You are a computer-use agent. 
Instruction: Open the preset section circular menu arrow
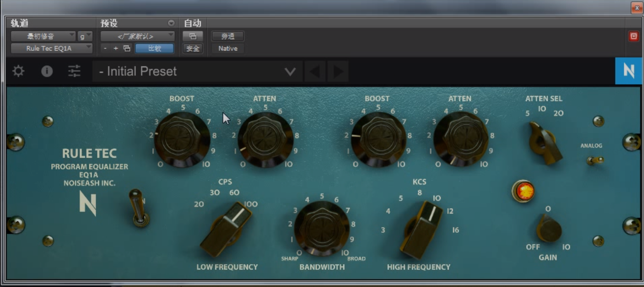pyautogui.click(x=171, y=23)
